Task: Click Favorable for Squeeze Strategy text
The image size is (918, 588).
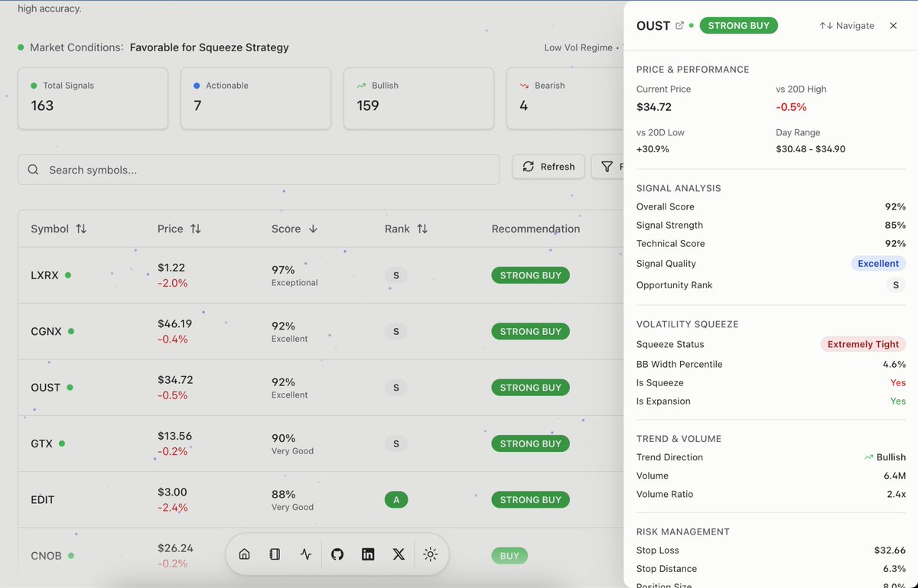Action: point(210,47)
